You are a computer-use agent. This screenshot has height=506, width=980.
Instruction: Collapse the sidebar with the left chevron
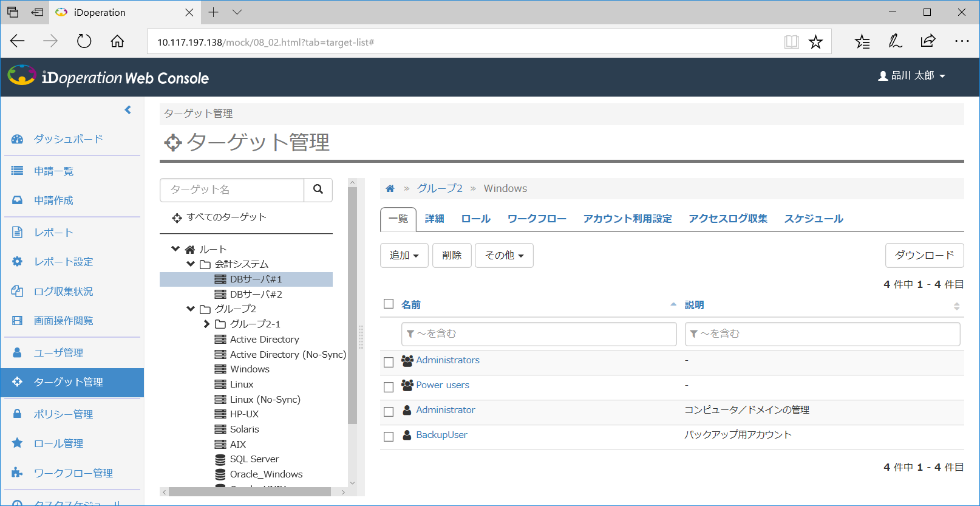[128, 110]
